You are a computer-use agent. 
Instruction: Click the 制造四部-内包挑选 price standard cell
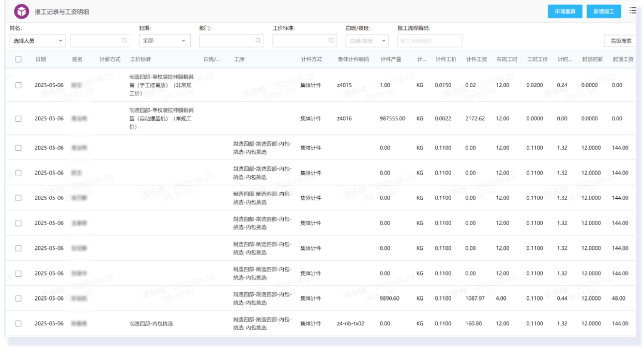[x=151, y=324]
